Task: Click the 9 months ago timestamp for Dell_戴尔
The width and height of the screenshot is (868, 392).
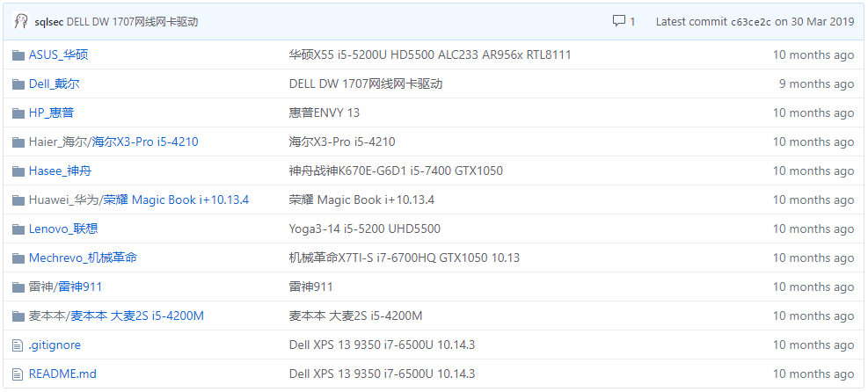Action: coord(816,84)
